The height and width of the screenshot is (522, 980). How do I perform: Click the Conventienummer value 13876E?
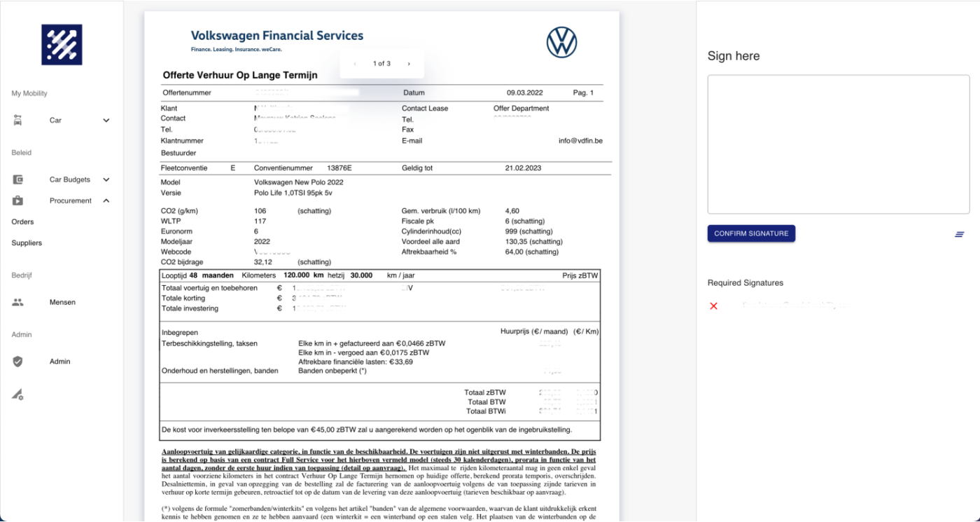pyautogui.click(x=339, y=168)
